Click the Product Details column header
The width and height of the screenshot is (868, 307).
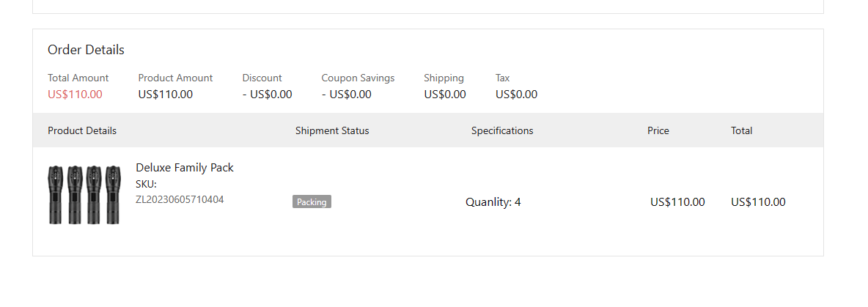point(82,131)
